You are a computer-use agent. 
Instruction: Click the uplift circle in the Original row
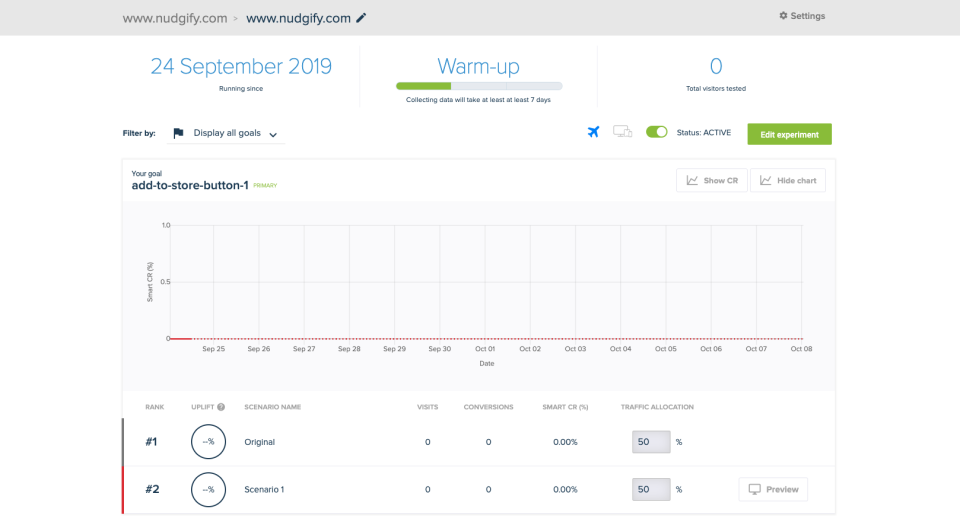(208, 442)
